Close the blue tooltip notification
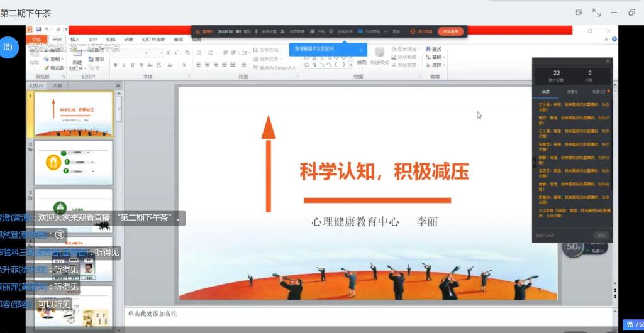Image resolution: width=644 pixels, height=333 pixels. point(361,50)
